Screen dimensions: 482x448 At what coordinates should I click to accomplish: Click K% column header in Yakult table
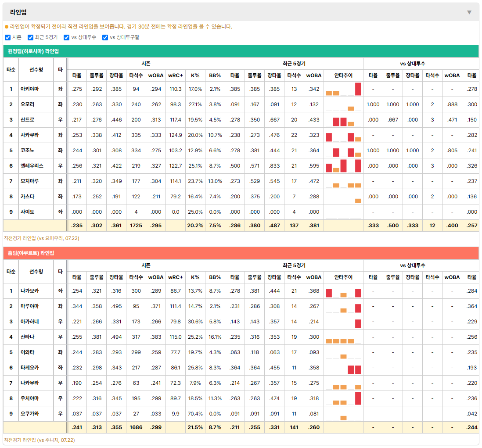(195, 277)
